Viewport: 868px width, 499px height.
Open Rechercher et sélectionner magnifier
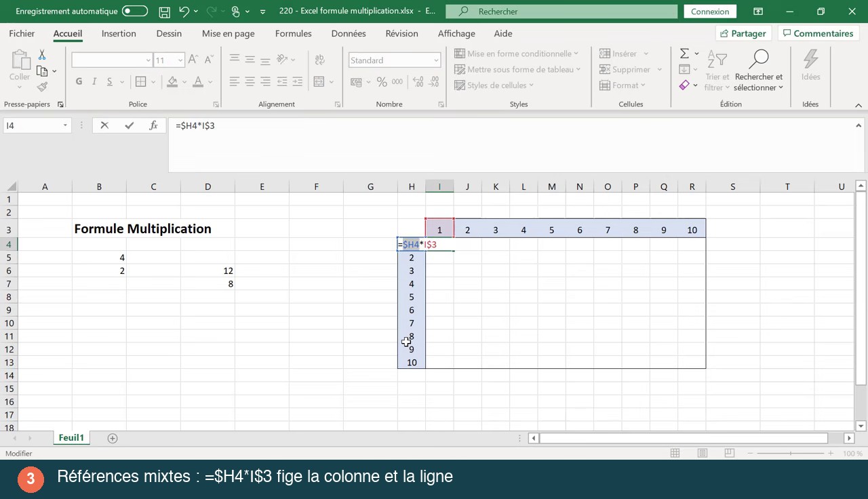coord(758,71)
